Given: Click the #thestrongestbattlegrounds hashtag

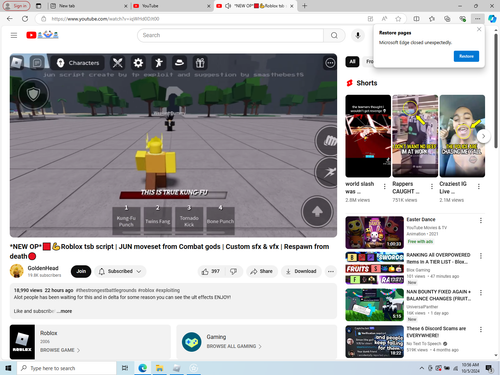Looking at the screenshot, I should tap(106, 290).
